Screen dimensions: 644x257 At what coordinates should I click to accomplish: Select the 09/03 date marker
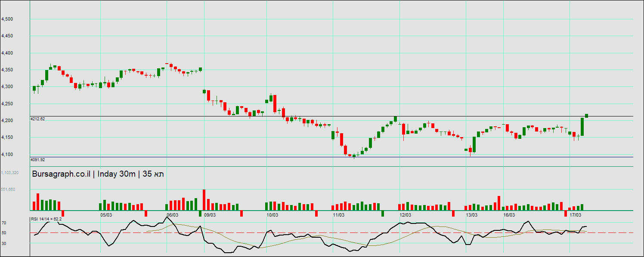coord(210,215)
